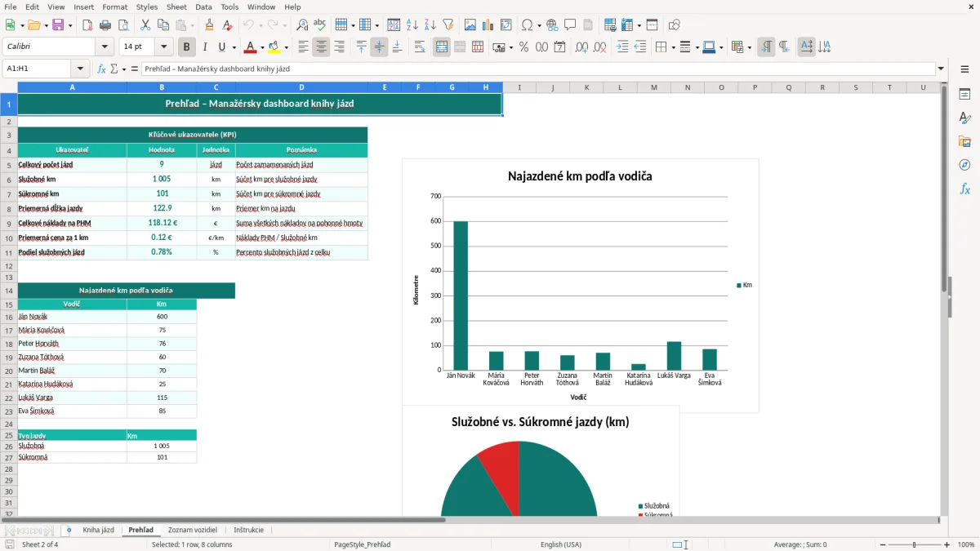Toggle Center Vertically alignment
980x551 pixels.
[x=379, y=47]
